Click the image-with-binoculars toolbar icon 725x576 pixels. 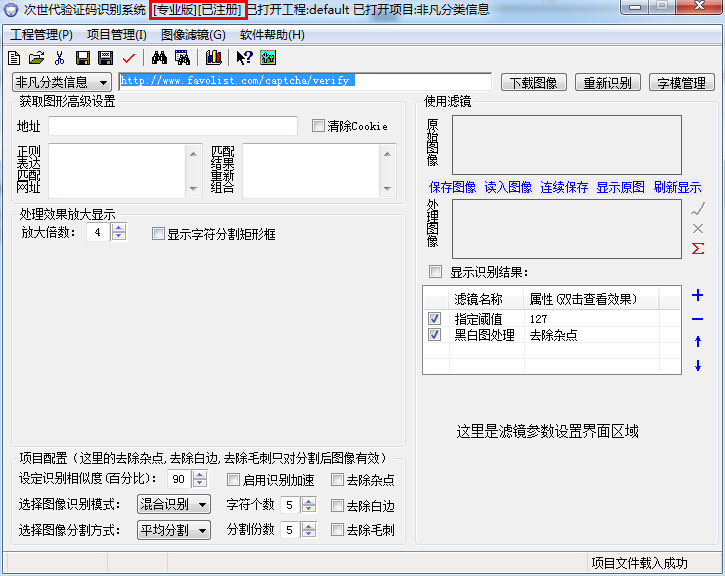(182, 58)
